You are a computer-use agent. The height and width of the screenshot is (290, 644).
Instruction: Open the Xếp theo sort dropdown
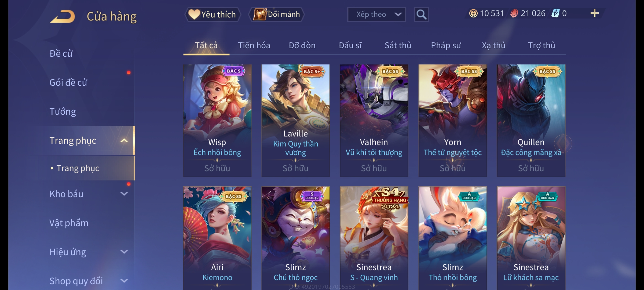[x=376, y=15]
